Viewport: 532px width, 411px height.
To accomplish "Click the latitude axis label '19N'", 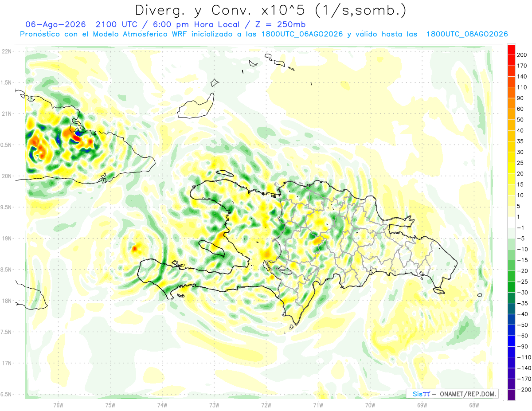I will pos(6,239).
